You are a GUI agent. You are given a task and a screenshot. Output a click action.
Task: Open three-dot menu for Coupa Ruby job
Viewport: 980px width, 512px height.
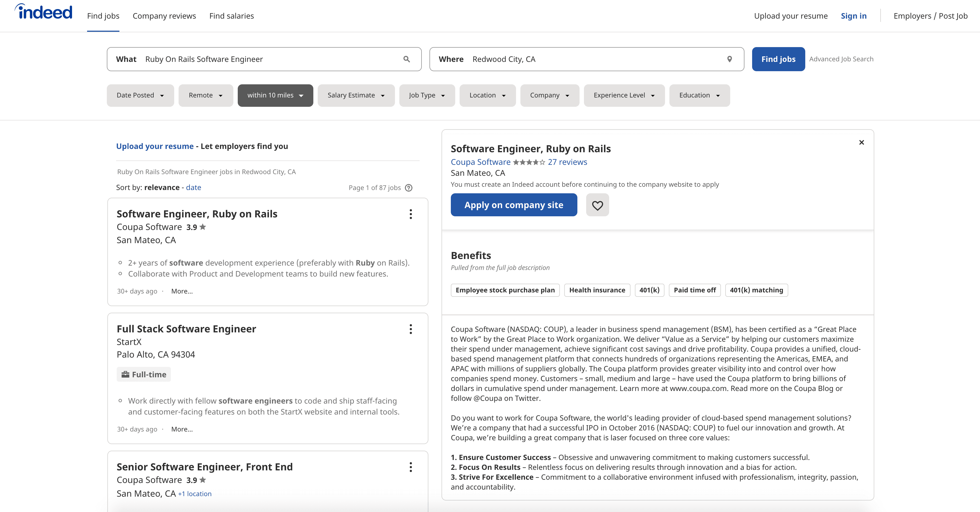(x=411, y=214)
